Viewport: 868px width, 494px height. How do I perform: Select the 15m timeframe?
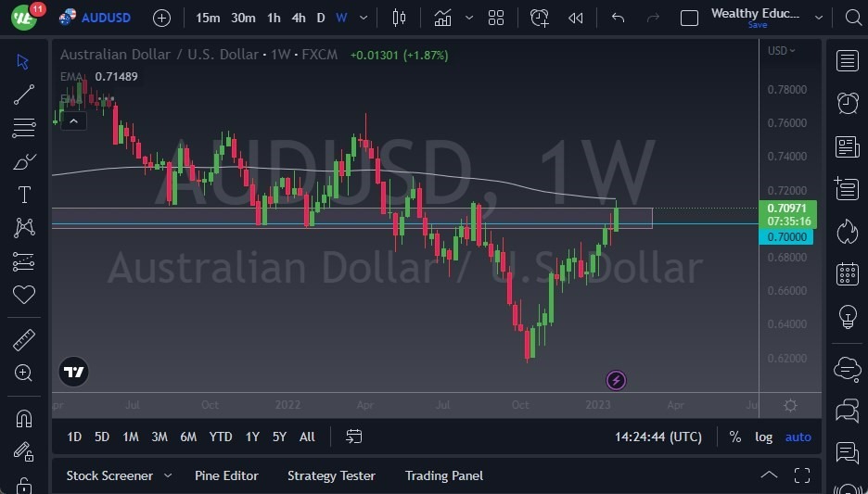point(208,19)
